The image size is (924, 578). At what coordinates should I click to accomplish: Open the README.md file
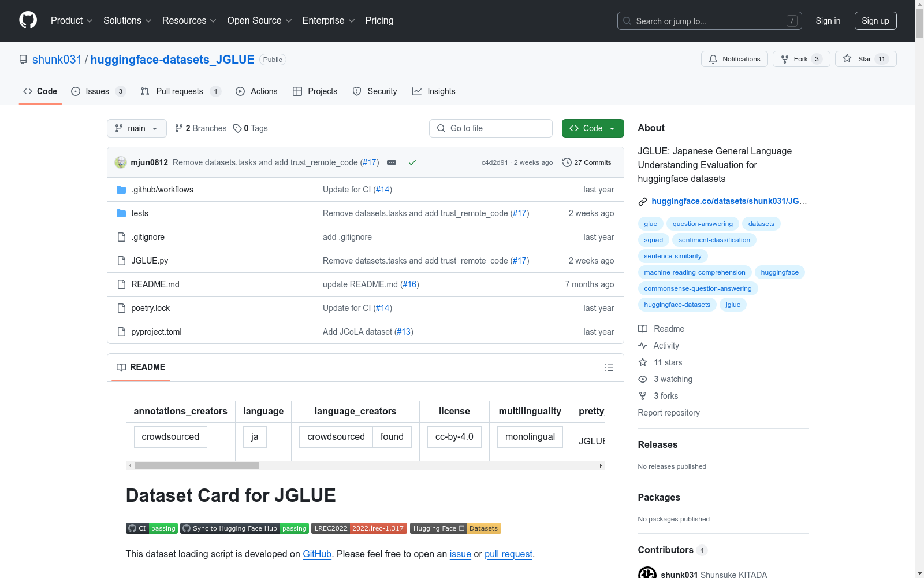click(155, 284)
